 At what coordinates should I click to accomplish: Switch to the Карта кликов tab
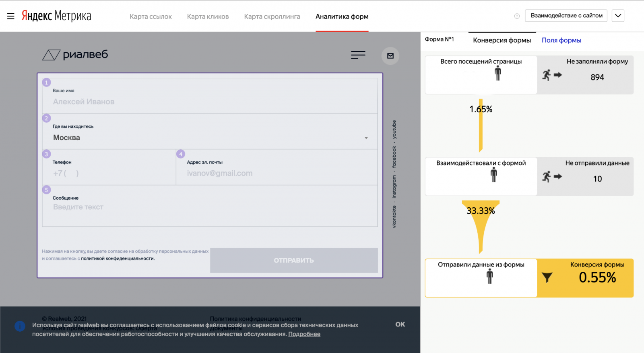pos(208,17)
